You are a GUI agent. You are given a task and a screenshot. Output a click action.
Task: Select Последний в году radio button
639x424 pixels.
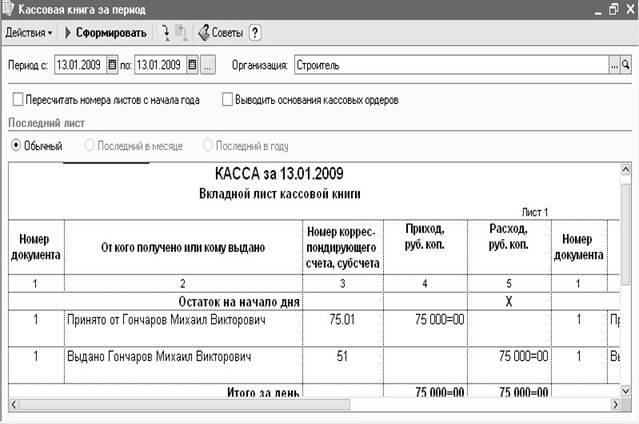pos(207,145)
